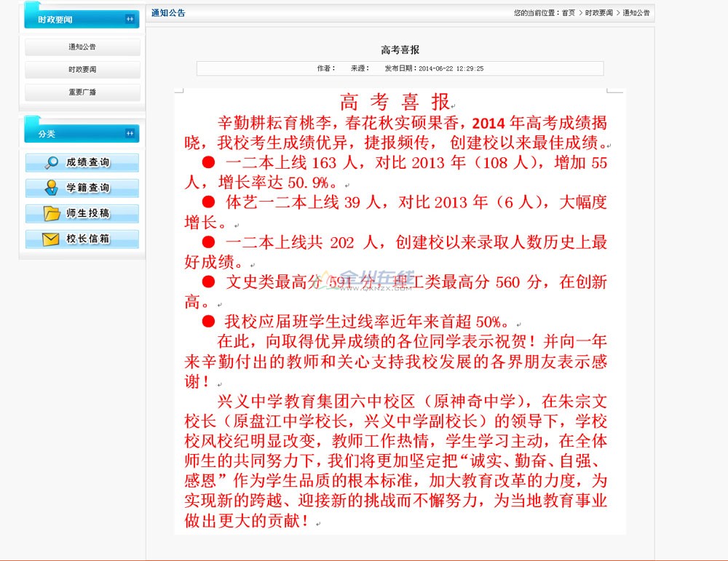
Task: Open the 学籍查询 student record button
Action: click(x=82, y=188)
